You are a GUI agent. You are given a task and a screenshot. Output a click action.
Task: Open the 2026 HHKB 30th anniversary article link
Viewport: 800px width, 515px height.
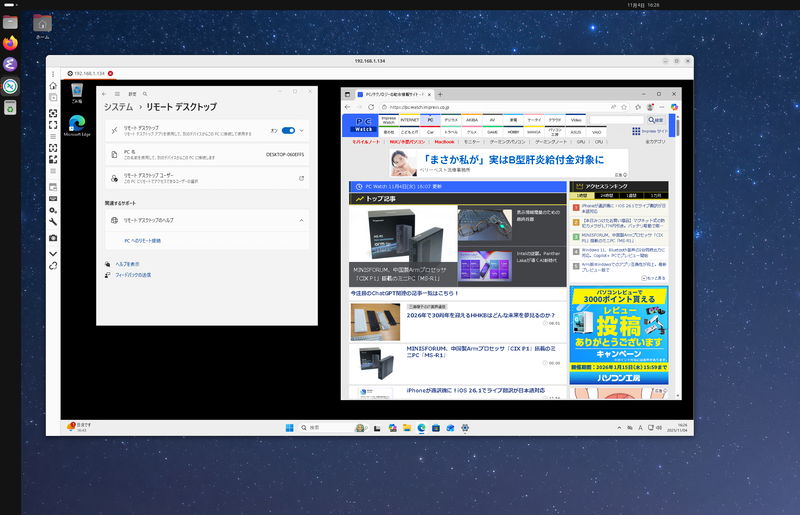point(480,315)
